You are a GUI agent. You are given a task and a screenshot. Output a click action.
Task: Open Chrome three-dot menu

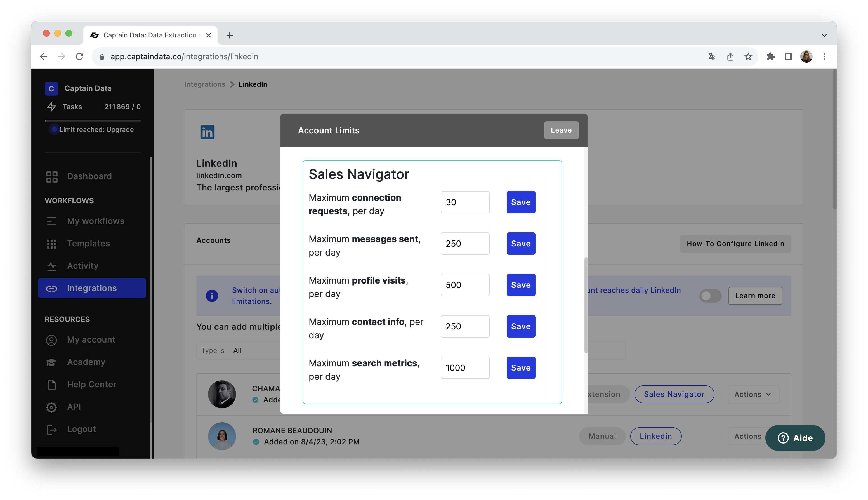(824, 56)
